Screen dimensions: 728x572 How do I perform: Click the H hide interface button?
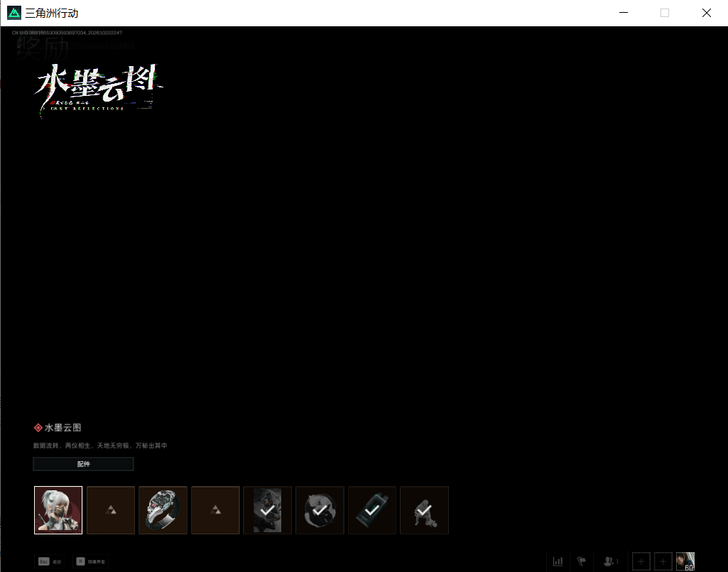point(90,561)
